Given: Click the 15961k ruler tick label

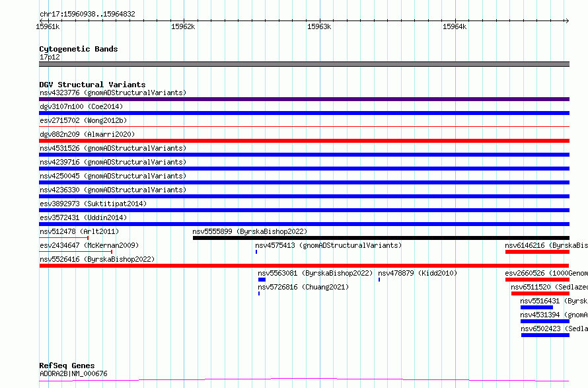Looking at the screenshot, I should tap(48, 26).
